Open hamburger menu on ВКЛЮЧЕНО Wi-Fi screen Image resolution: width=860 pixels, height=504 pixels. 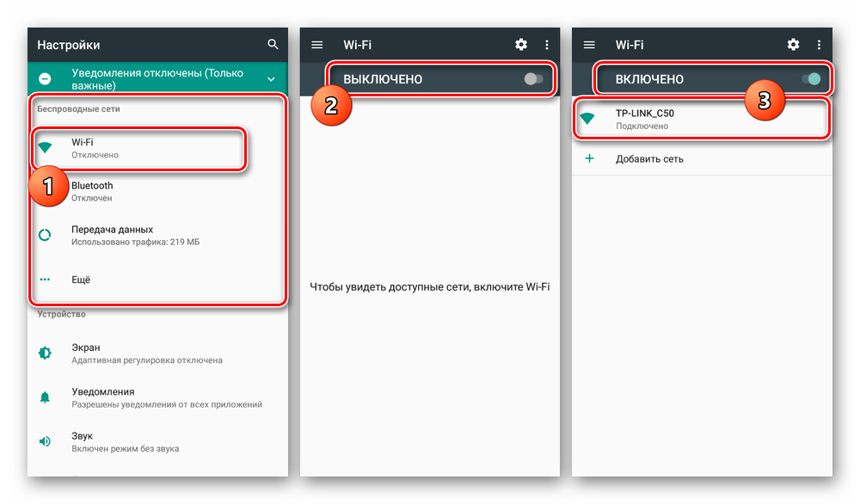[589, 45]
